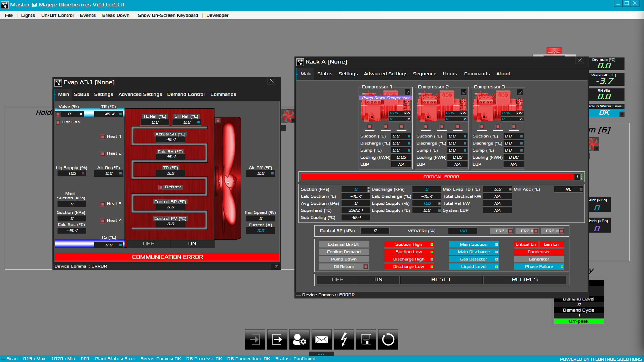Open Evap A3.1 Demand Control tab

coord(186,94)
